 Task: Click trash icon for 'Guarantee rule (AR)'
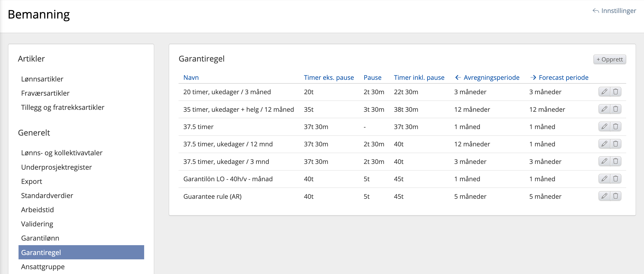point(616,196)
